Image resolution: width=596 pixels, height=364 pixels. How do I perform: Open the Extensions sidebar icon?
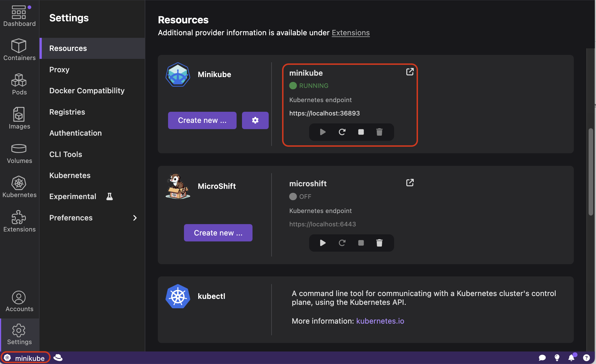coord(19,222)
